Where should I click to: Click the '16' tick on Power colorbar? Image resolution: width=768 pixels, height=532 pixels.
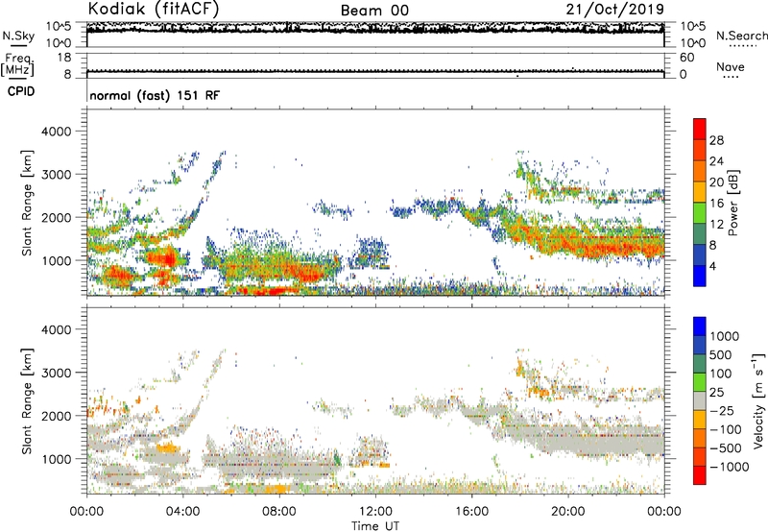(716, 204)
